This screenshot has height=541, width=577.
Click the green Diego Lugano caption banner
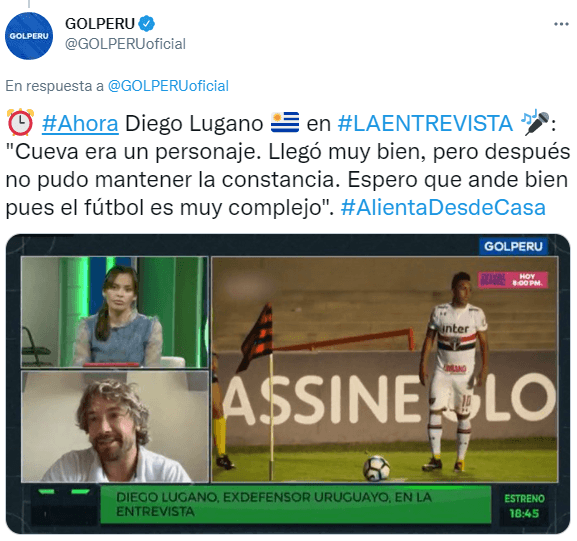(x=295, y=505)
